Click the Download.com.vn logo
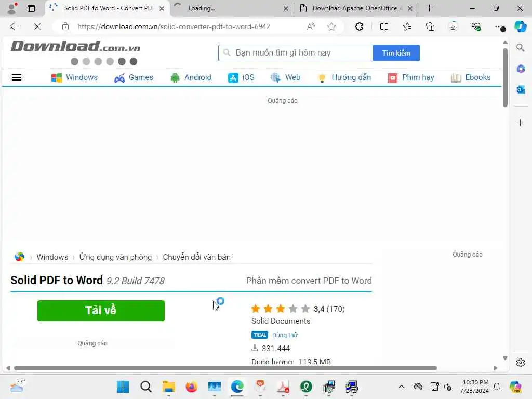 75,46
